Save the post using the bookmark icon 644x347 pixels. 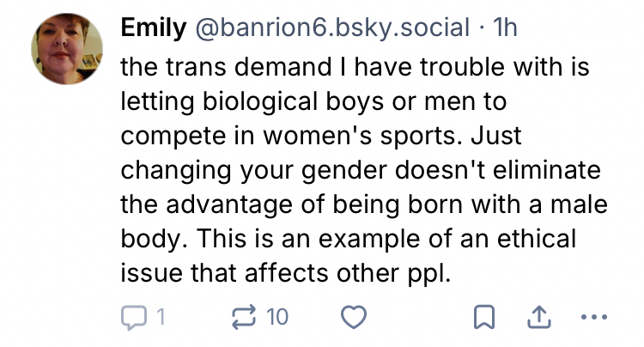pyautogui.click(x=485, y=317)
